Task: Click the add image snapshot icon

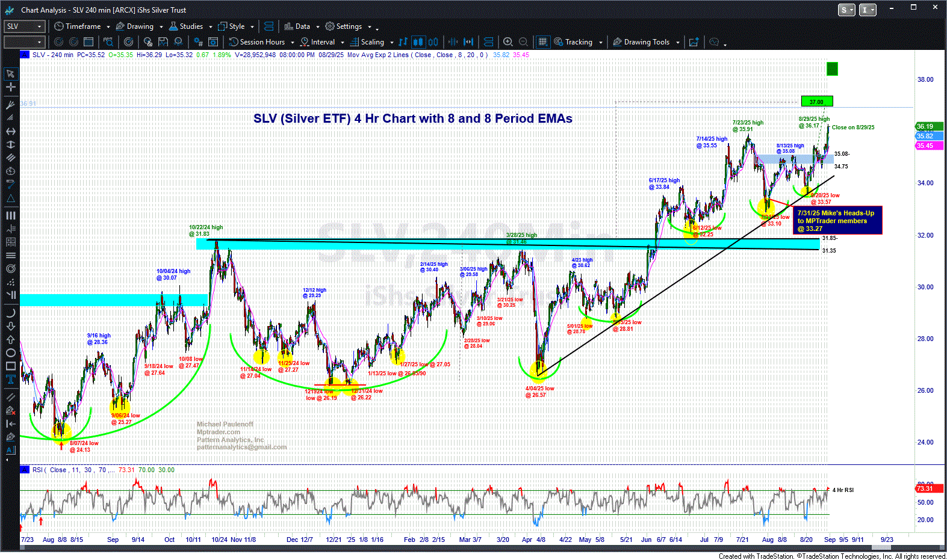Action: pos(694,42)
